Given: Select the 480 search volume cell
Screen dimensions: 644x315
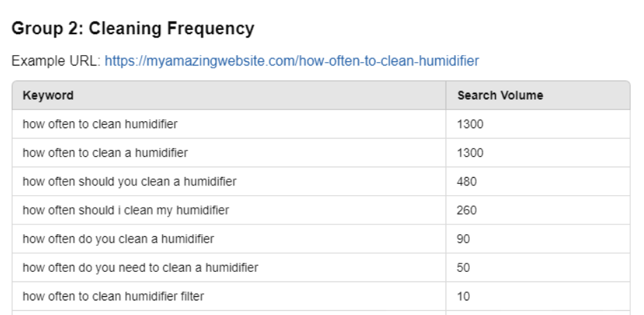Looking at the screenshot, I should point(466,181).
